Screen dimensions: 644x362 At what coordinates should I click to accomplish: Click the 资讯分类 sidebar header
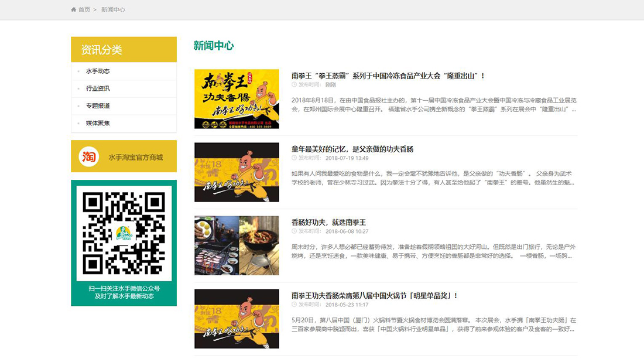(x=124, y=49)
